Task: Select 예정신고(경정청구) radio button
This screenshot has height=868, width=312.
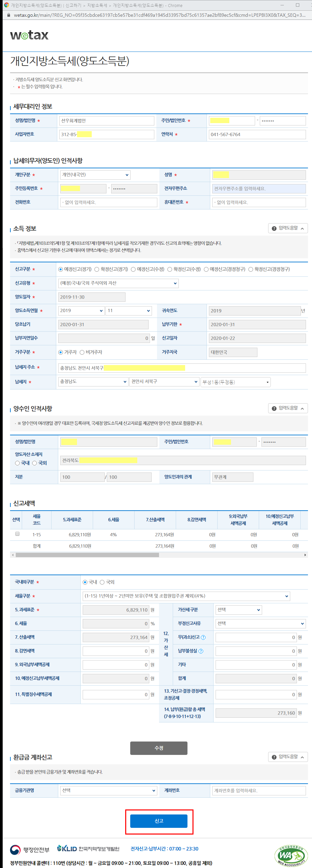Action: coord(206,269)
